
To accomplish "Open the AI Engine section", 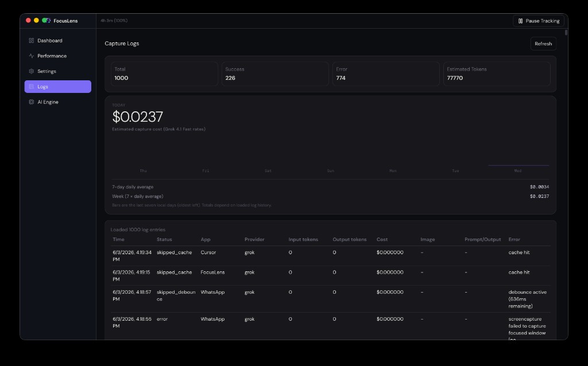I will 58,102.
